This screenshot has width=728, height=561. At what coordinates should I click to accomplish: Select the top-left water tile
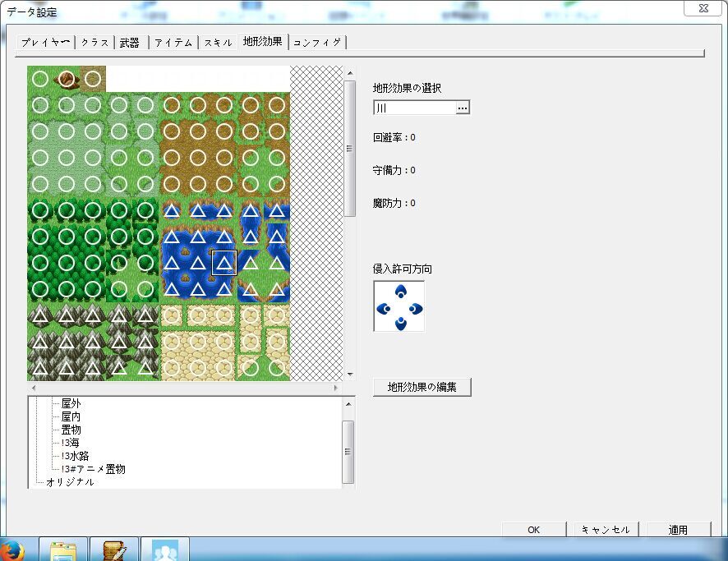pyautogui.click(x=172, y=210)
